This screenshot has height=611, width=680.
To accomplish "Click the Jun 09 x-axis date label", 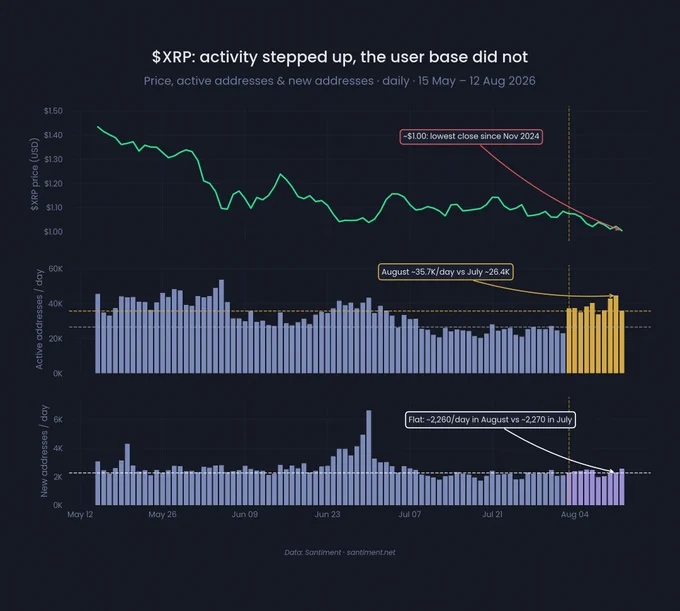I will (x=245, y=515).
